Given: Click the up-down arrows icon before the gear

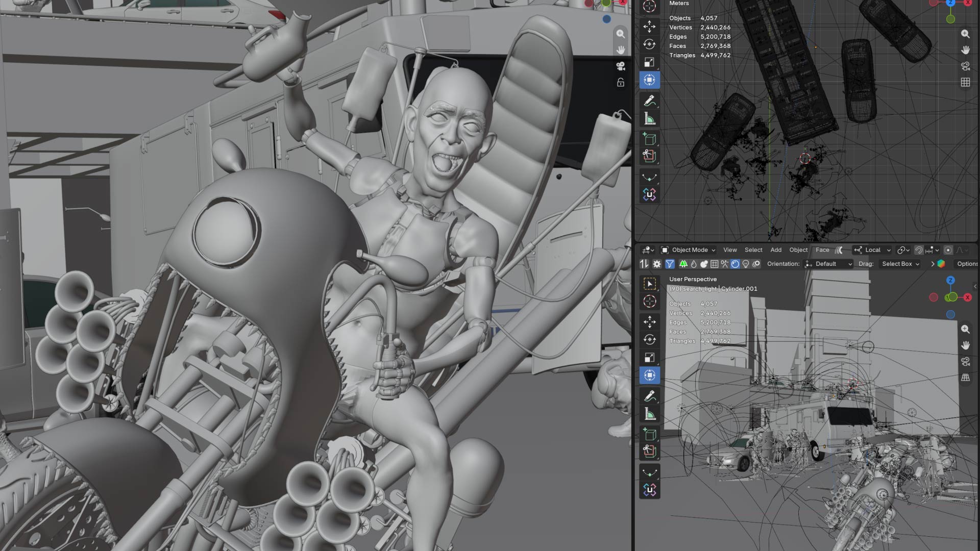Looking at the screenshot, I should click(x=644, y=264).
